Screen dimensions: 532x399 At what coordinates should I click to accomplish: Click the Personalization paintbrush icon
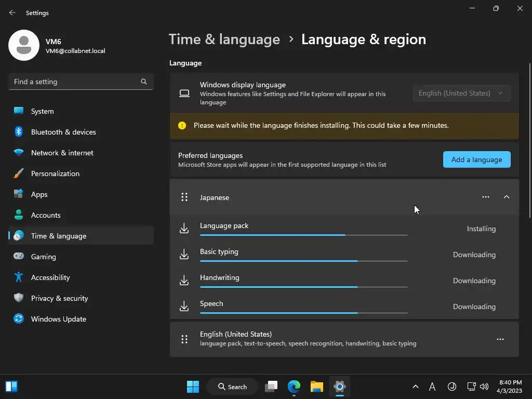point(19,174)
